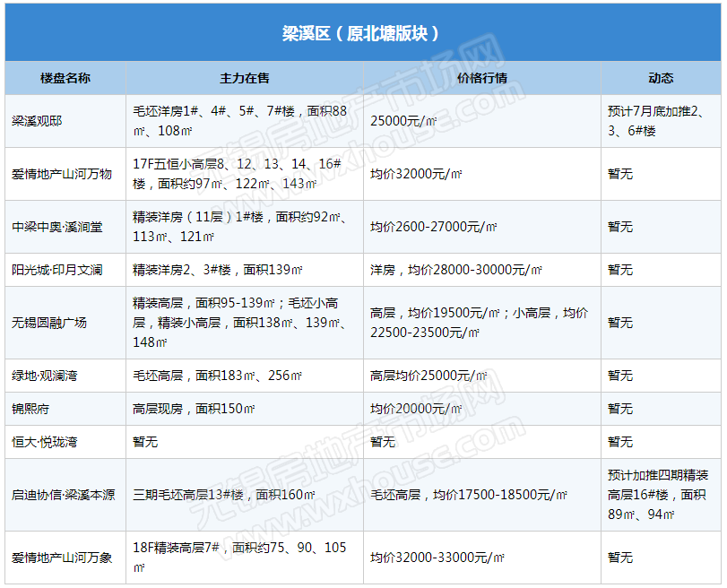Select the 楼盘名称 column header

click(65, 78)
